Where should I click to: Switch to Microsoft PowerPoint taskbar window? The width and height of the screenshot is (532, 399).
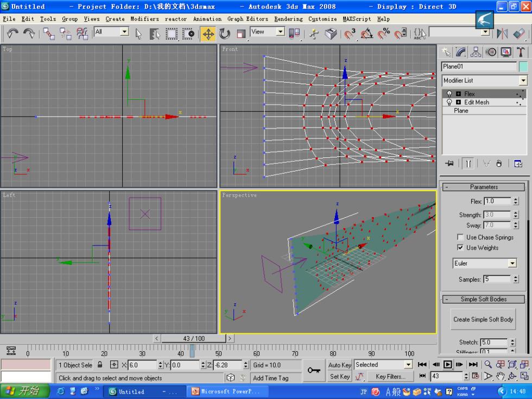227,391
